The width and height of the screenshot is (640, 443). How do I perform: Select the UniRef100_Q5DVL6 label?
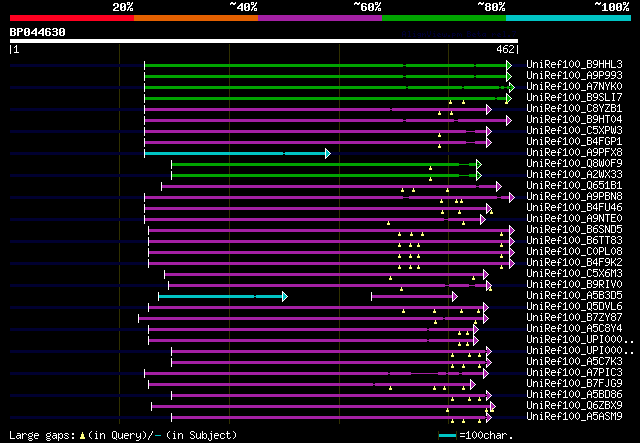tap(574, 307)
